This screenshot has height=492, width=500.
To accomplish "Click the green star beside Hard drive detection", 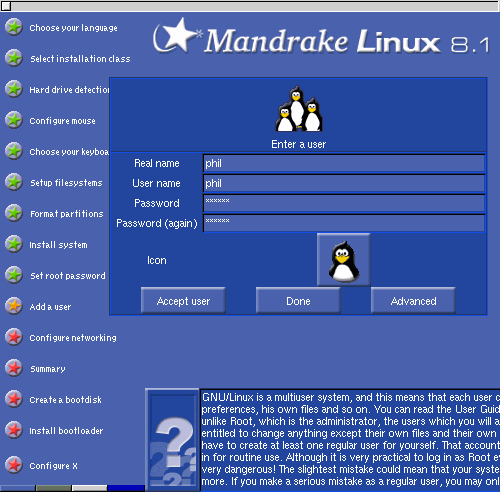I will 14,89.
